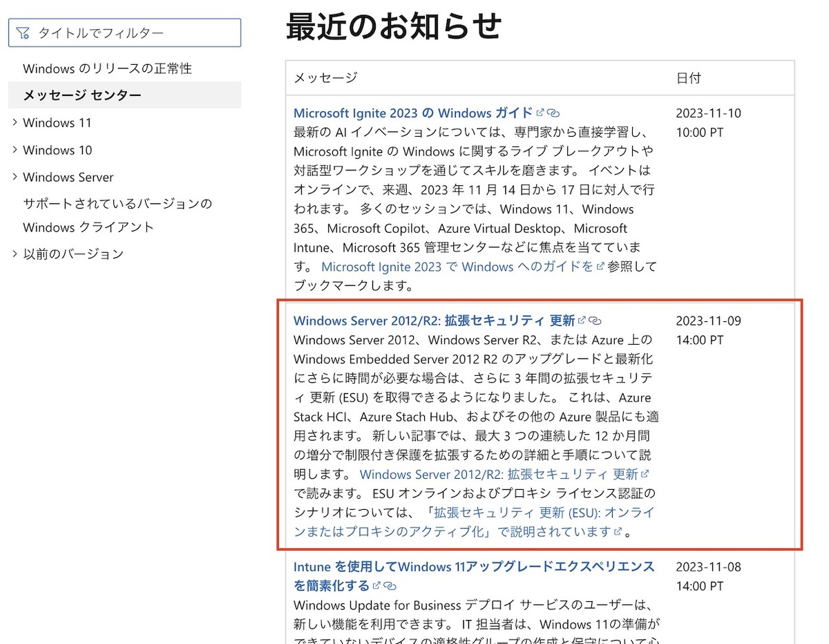Screen dimensions: 829x644
Task: Open 以前のバージョン sidebar item
Action: pos(73,254)
